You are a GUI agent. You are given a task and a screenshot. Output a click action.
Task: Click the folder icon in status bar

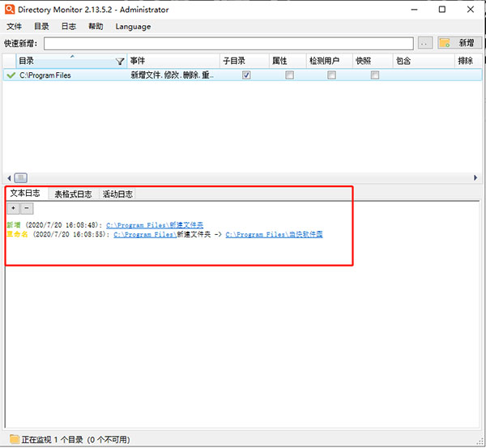coord(14,439)
